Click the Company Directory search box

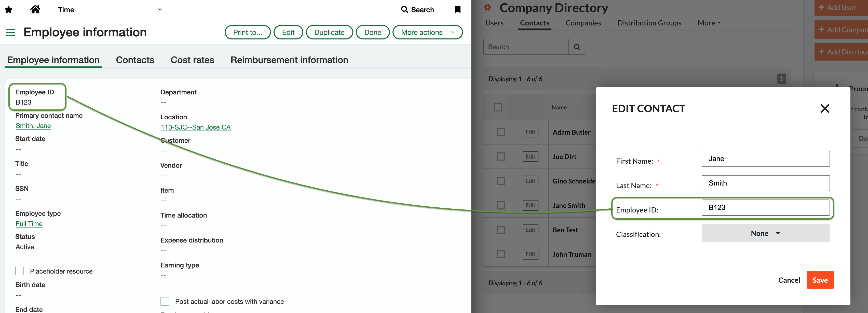pyautogui.click(x=526, y=47)
